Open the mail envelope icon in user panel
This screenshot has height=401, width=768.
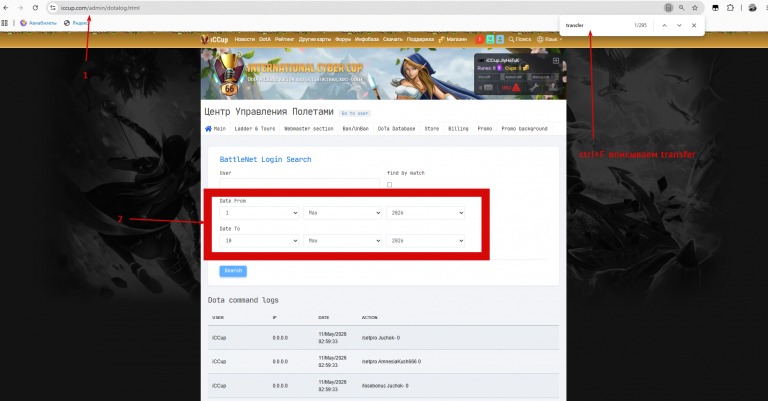click(x=488, y=88)
